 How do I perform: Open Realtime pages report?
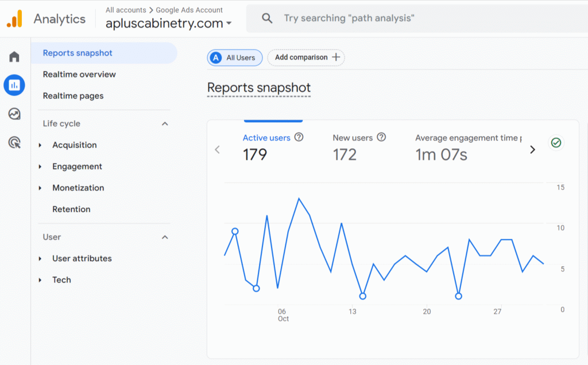click(x=73, y=96)
